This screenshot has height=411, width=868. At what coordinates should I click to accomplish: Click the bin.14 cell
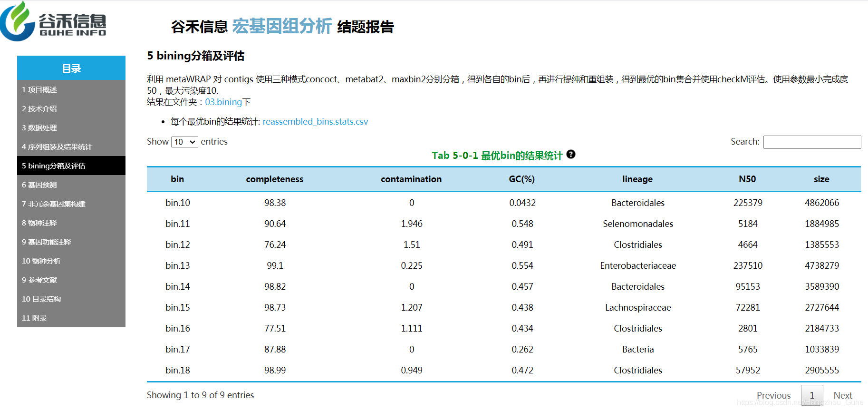click(178, 286)
